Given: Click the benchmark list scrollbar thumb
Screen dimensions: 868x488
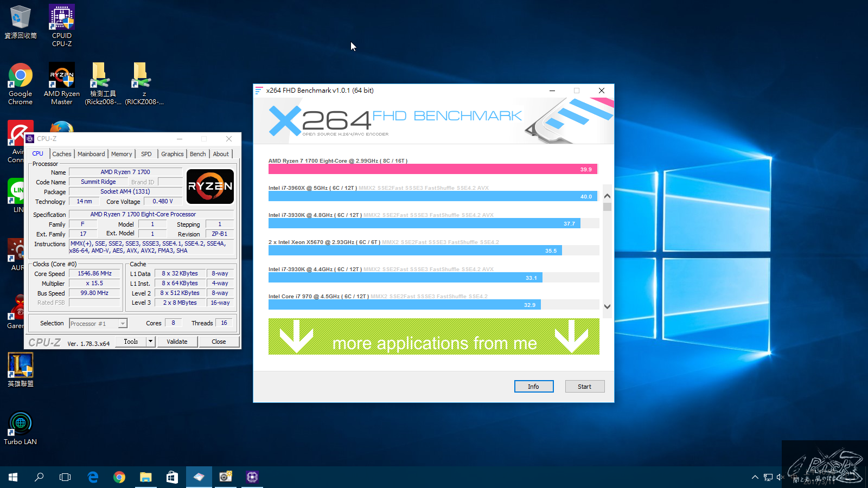Looking at the screenshot, I should pos(607,207).
